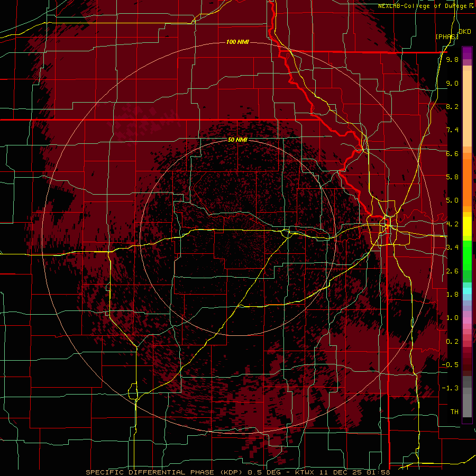
Task: Click the 2.6 scale value
Action: [x=452, y=271]
